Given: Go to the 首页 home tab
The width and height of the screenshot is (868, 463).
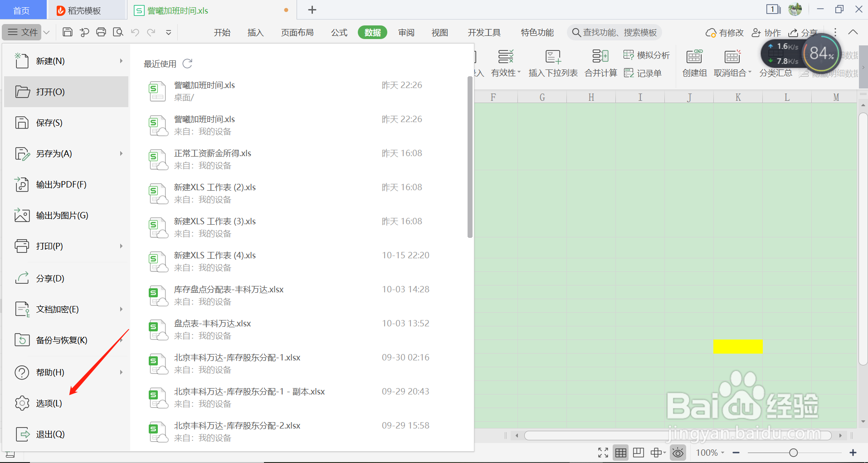Looking at the screenshot, I should [x=23, y=10].
